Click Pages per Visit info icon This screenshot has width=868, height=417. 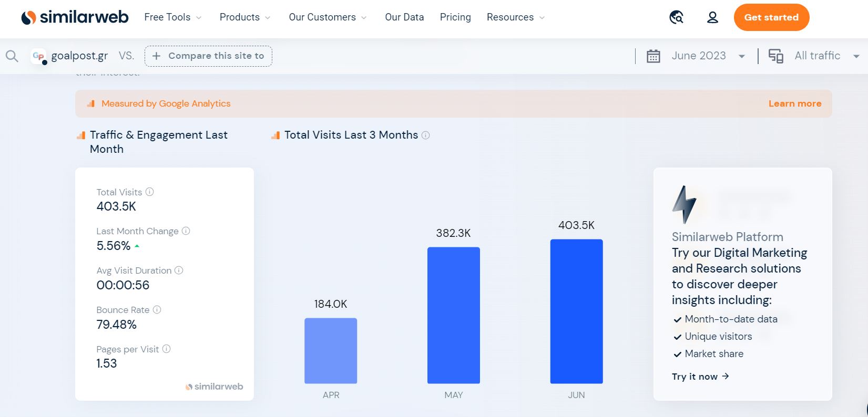click(167, 349)
